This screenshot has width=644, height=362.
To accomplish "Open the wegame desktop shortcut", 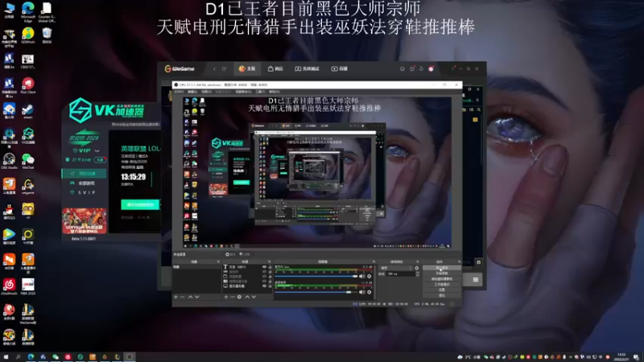I will (28, 187).
